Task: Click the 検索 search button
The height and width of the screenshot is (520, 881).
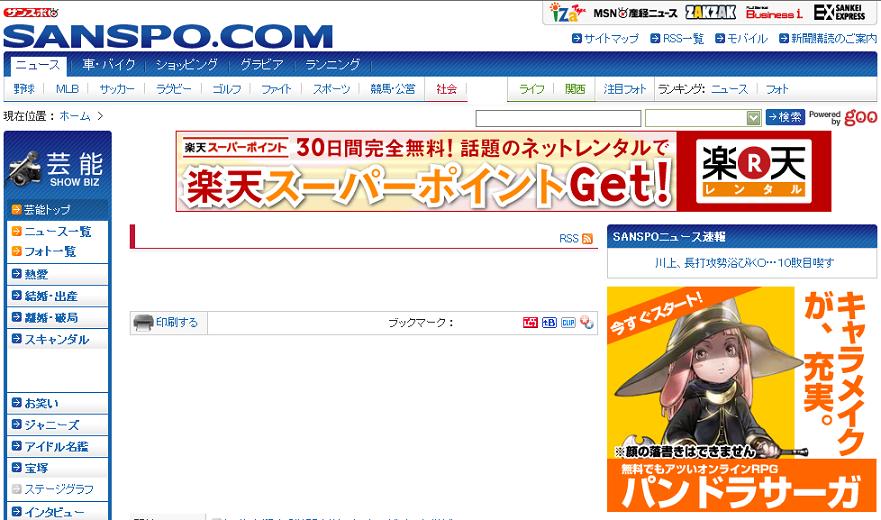Action: [x=785, y=117]
